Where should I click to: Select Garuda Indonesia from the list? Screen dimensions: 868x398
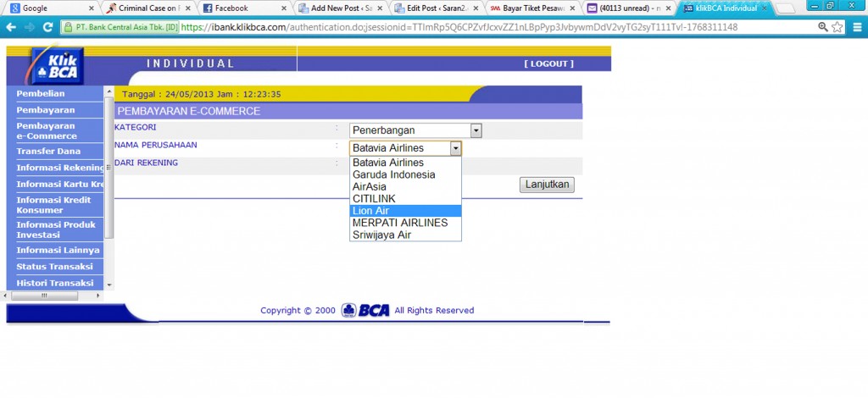[x=405, y=174]
